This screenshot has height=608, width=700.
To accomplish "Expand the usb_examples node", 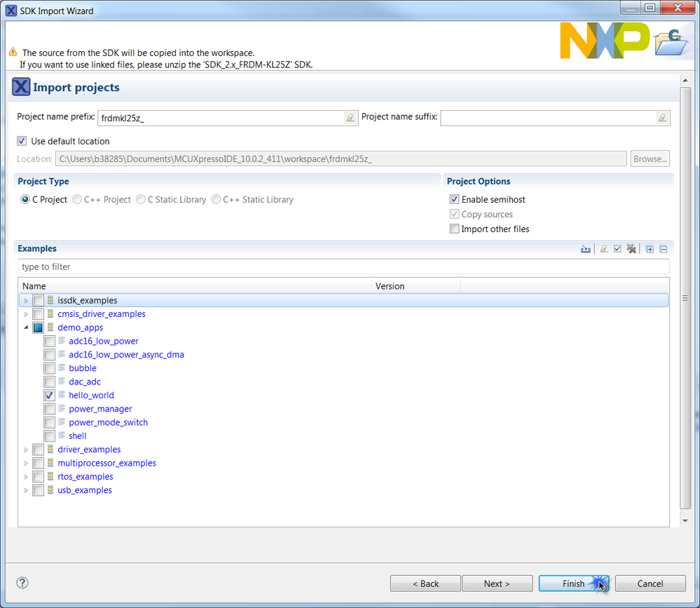I will pyautogui.click(x=27, y=490).
